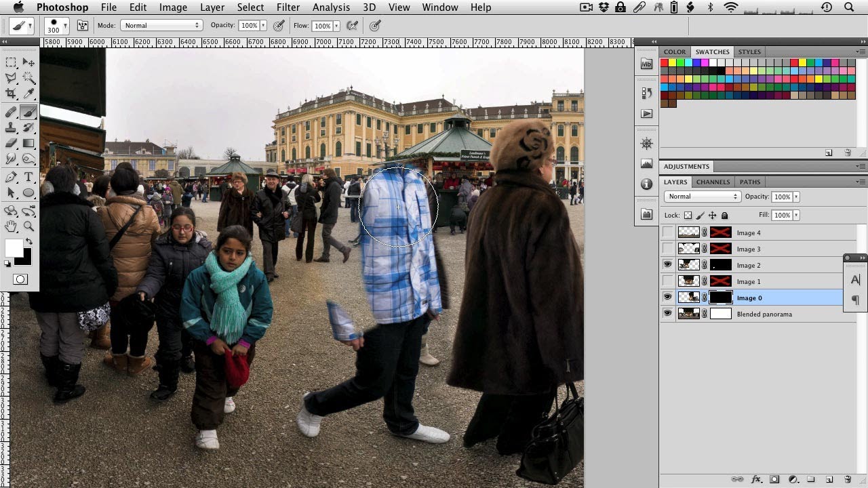The width and height of the screenshot is (868, 488).
Task: Hide the Blended panorama layer
Action: [668, 314]
